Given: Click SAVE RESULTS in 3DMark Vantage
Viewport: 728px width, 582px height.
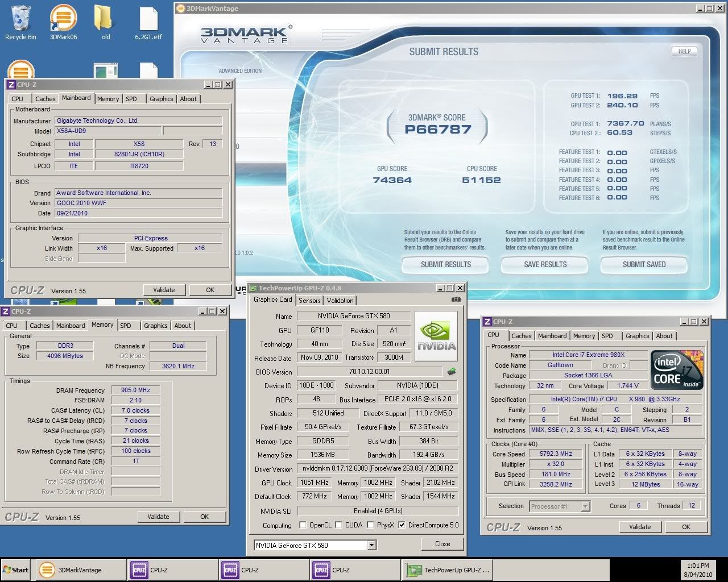Looking at the screenshot, I should pyautogui.click(x=545, y=264).
